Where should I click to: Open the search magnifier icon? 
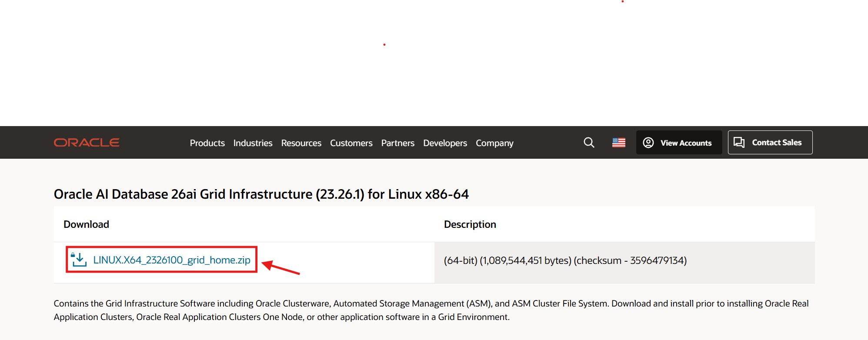tap(589, 143)
